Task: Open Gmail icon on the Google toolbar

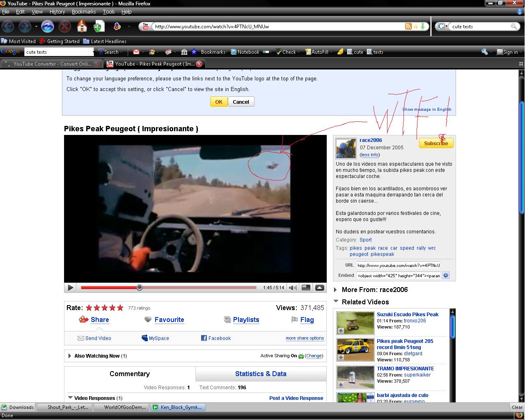Action: point(136,52)
